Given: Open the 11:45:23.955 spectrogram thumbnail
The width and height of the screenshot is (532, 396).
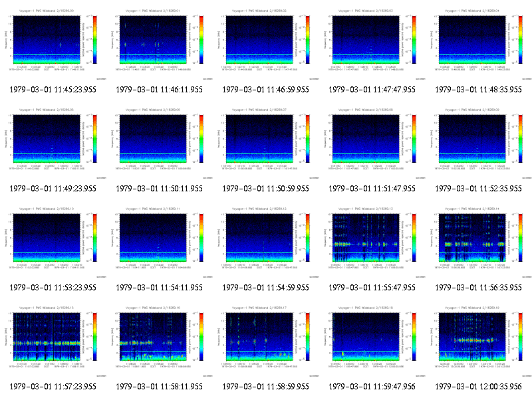Looking at the screenshot, I should pos(53,44).
